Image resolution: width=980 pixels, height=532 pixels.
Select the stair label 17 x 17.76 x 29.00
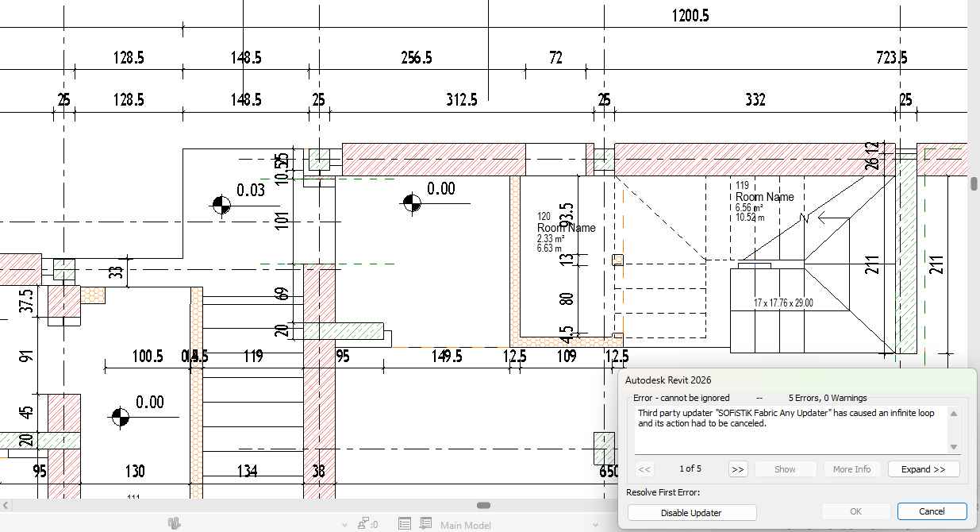pos(782,303)
